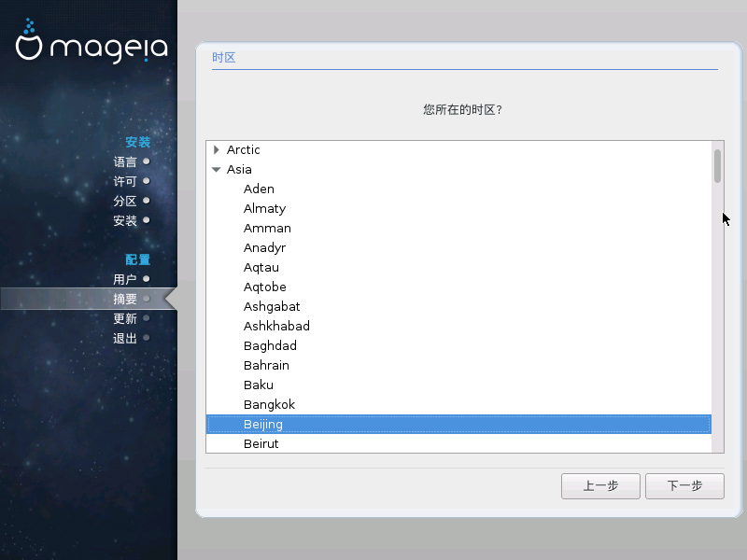This screenshot has height=560, width=747.
Task: Click the 语言 step in sidebar
Action: pyautogui.click(x=125, y=161)
